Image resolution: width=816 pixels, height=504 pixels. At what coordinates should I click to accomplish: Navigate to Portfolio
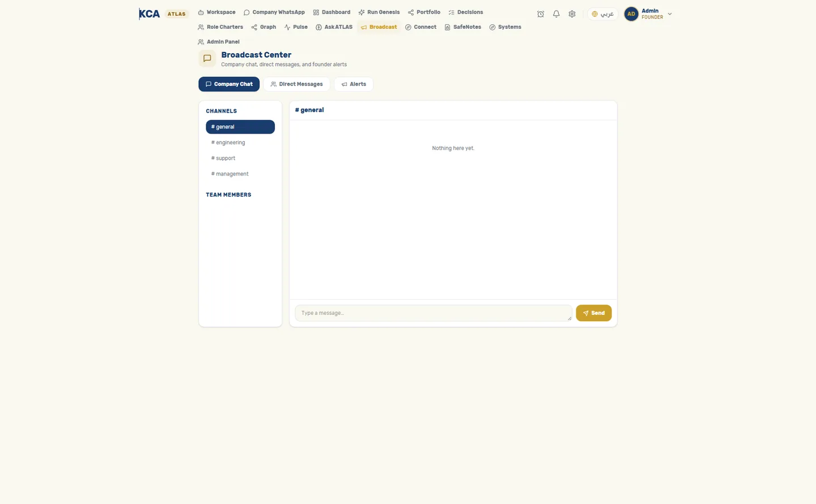click(424, 12)
